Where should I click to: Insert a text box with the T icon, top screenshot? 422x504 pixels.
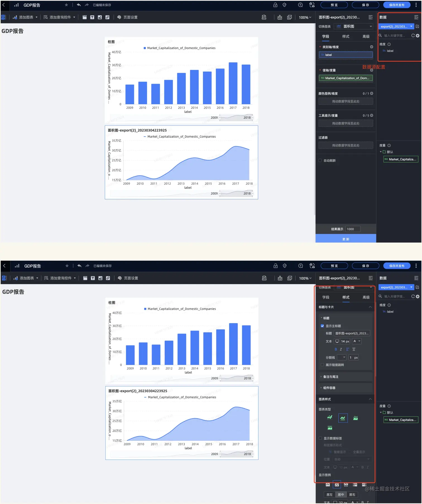click(92, 17)
